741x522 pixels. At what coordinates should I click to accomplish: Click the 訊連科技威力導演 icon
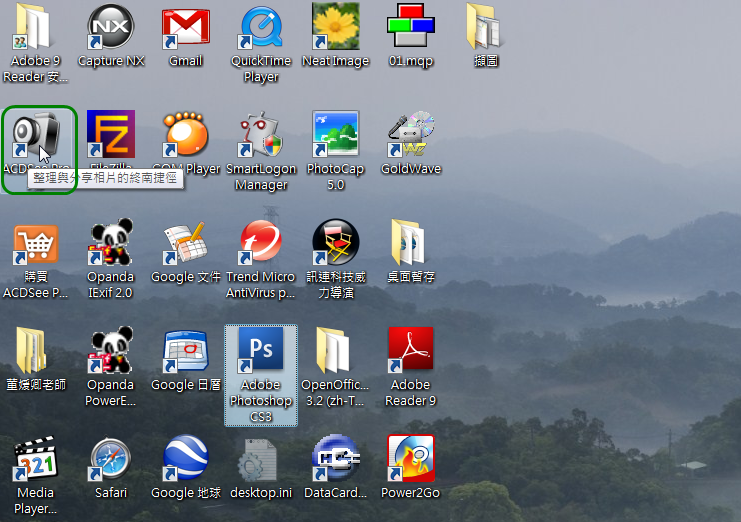pos(336,242)
